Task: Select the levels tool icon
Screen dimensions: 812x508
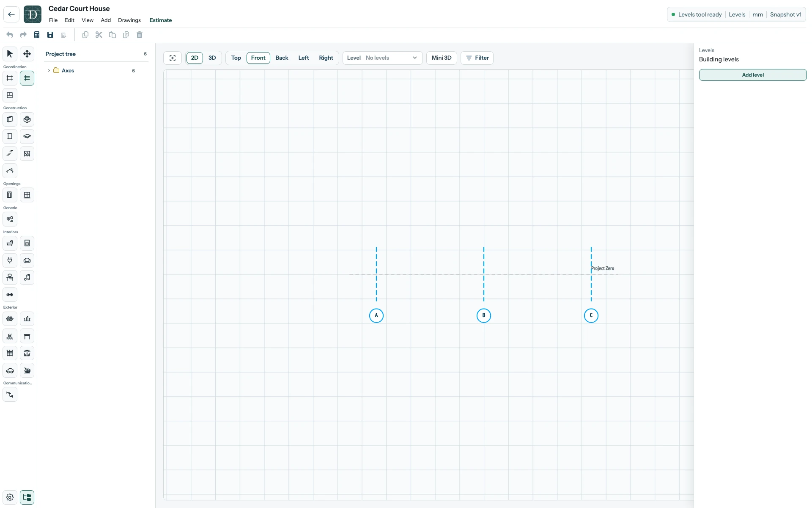Action: [x=27, y=78]
